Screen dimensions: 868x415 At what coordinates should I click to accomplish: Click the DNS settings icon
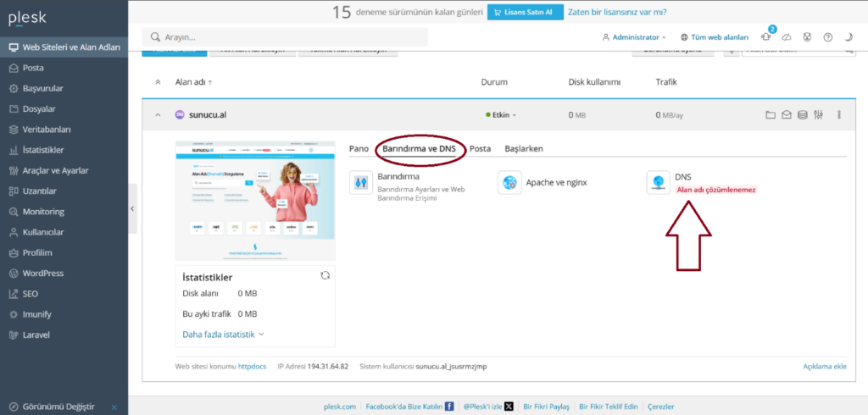(659, 182)
